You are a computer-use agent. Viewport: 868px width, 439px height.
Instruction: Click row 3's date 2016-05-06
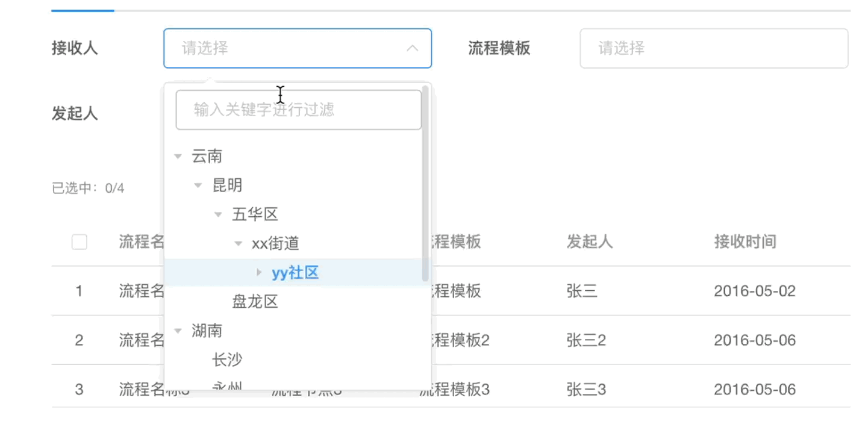click(x=755, y=390)
